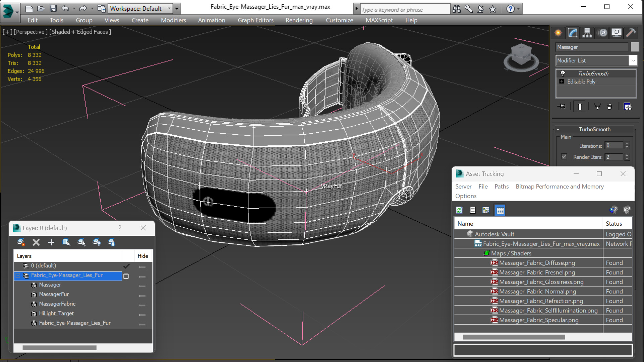The height and width of the screenshot is (362, 644).
Task: Expand the Editable Poly modifier entry
Action: tap(562, 81)
